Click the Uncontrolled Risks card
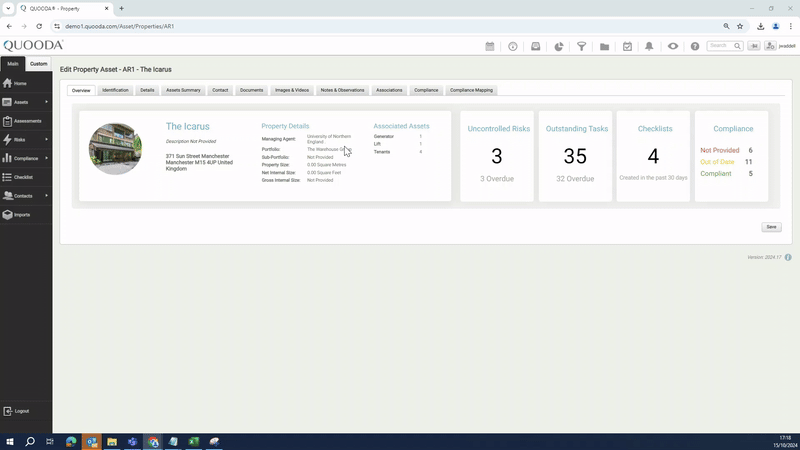Viewport: 800px width, 450px height. [x=497, y=156]
